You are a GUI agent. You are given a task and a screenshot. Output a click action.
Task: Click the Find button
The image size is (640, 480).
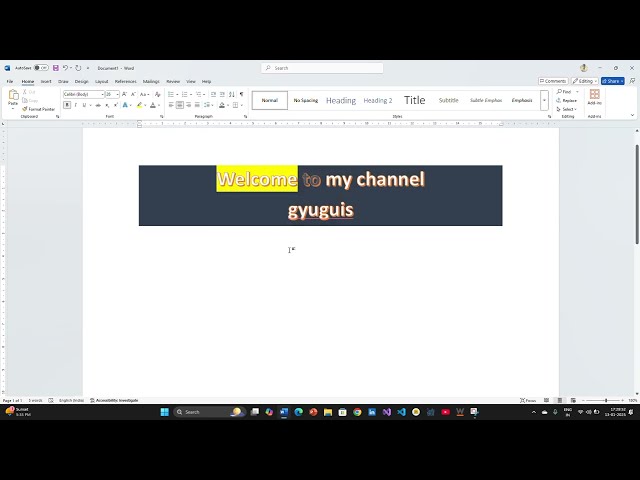coord(564,91)
